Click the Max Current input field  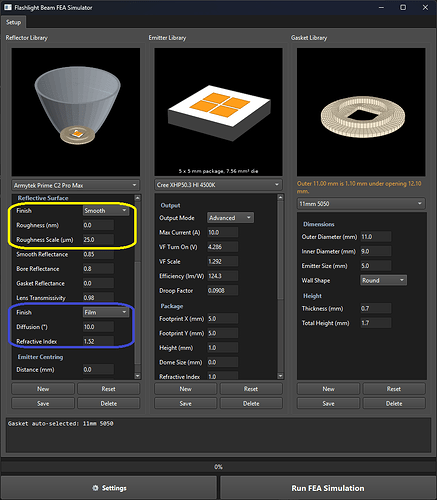point(223,232)
